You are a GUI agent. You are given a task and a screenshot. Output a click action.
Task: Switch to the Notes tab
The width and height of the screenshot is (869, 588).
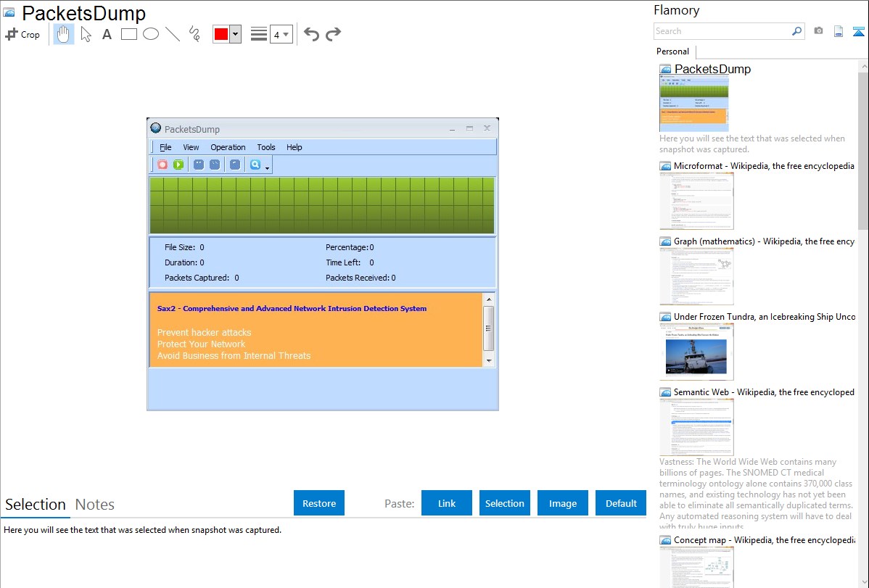click(x=95, y=505)
